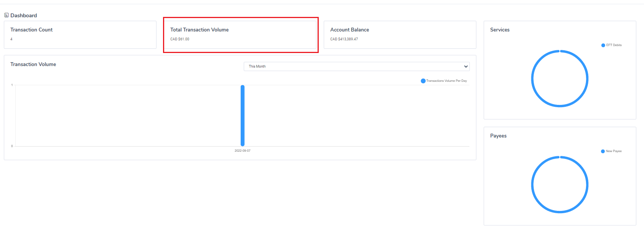
Task: Toggle the EFT Debits legend dot
Action: 603,45
